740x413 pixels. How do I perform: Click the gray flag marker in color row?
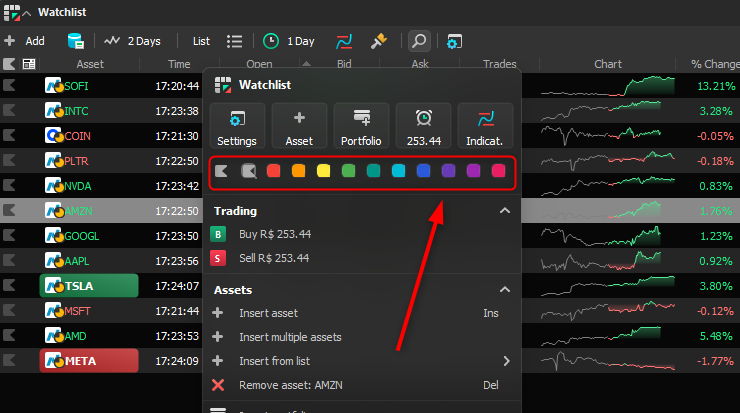221,171
